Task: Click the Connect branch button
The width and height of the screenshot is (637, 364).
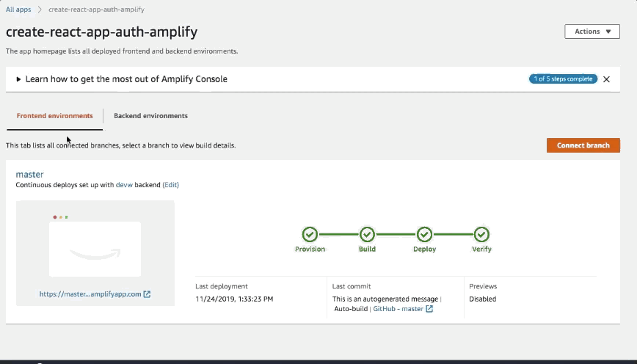Action: 583,145
